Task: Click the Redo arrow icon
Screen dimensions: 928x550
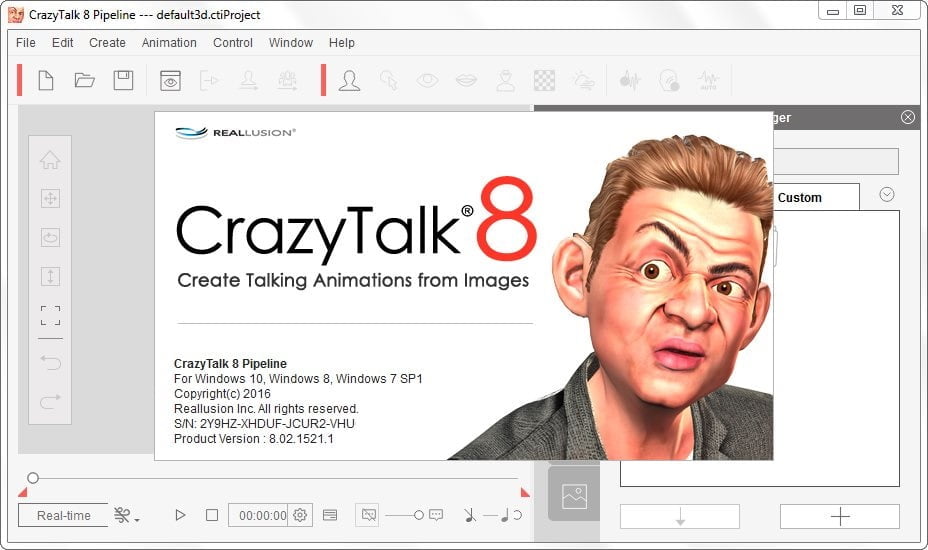Action: [50, 401]
